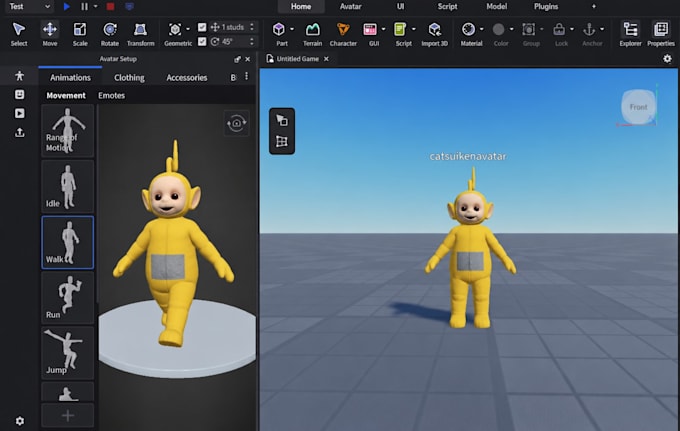Click the upper viewport overlay selection icon
680x431 pixels.
[x=281, y=120]
